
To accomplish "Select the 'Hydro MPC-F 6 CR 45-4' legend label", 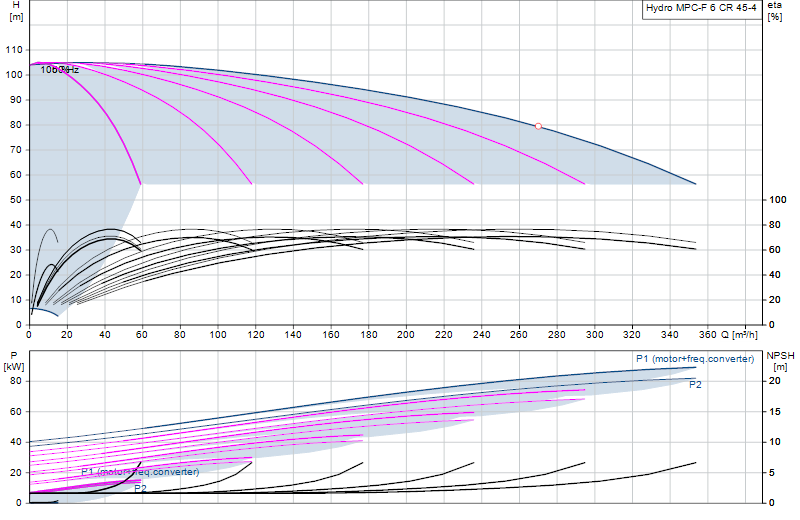I will 701,8.
